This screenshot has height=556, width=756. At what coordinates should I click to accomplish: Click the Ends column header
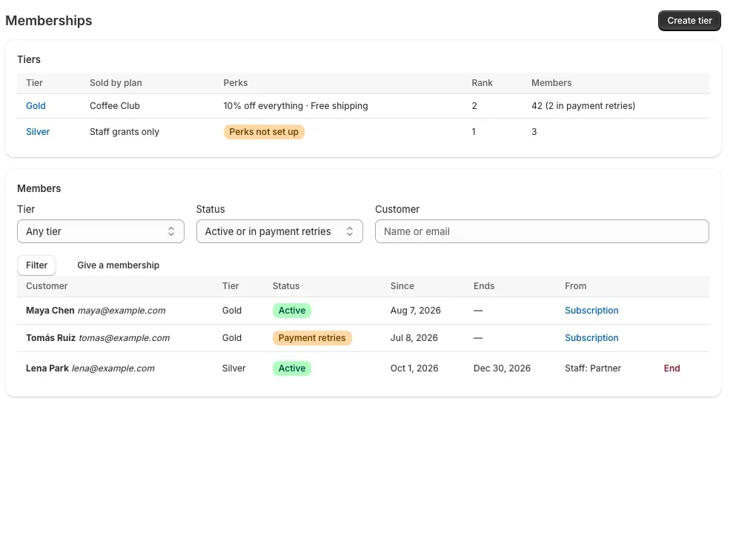tap(484, 286)
